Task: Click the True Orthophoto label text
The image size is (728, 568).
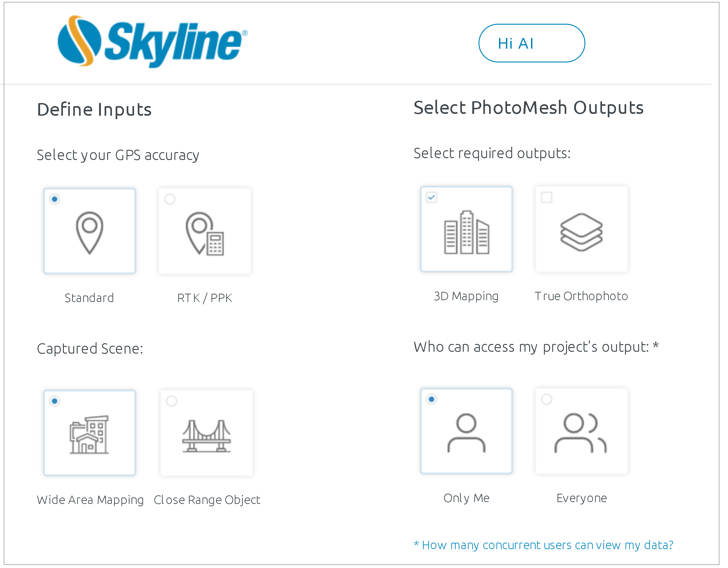Action: pyautogui.click(x=581, y=296)
